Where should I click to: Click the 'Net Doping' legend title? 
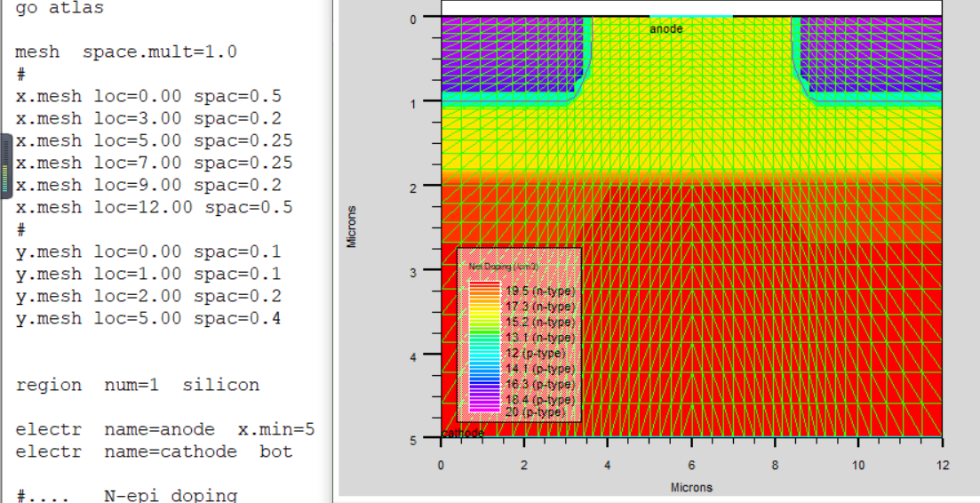tap(503, 267)
